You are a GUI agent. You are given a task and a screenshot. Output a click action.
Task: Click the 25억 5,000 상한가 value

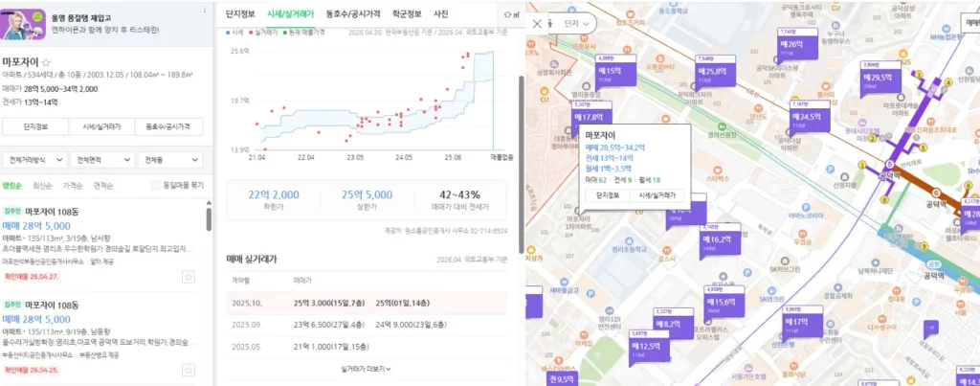(367, 194)
